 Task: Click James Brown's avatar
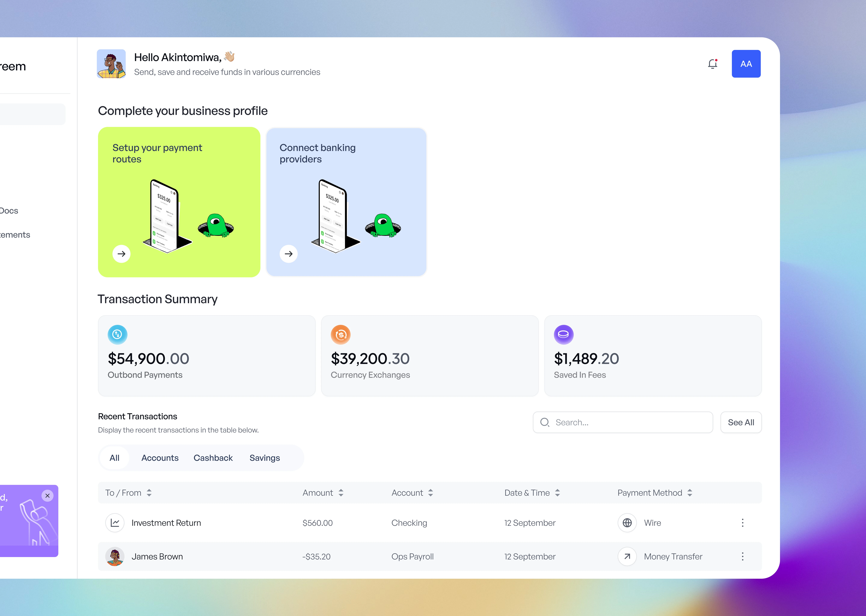[115, 556]
